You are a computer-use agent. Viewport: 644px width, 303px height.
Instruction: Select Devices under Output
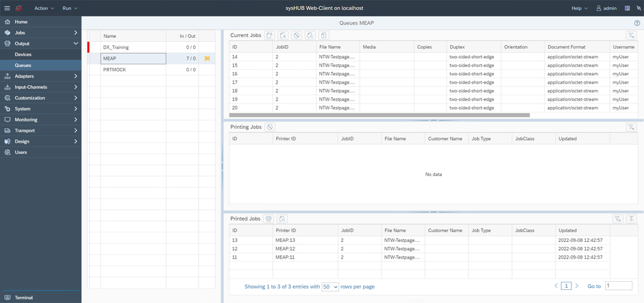click(40, 54)
